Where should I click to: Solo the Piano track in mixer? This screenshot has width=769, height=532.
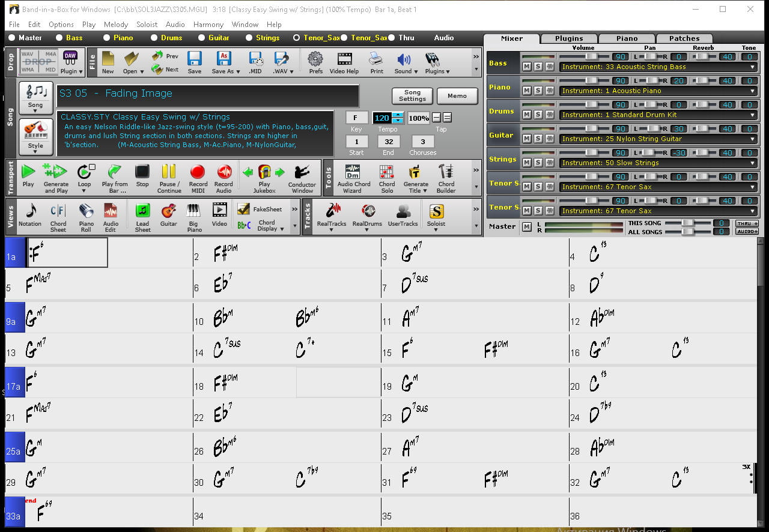[538, 91]
